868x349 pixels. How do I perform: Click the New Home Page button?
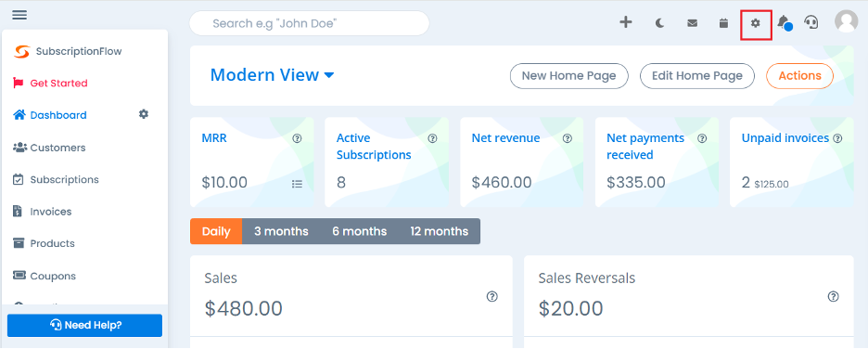click(568, 76)
